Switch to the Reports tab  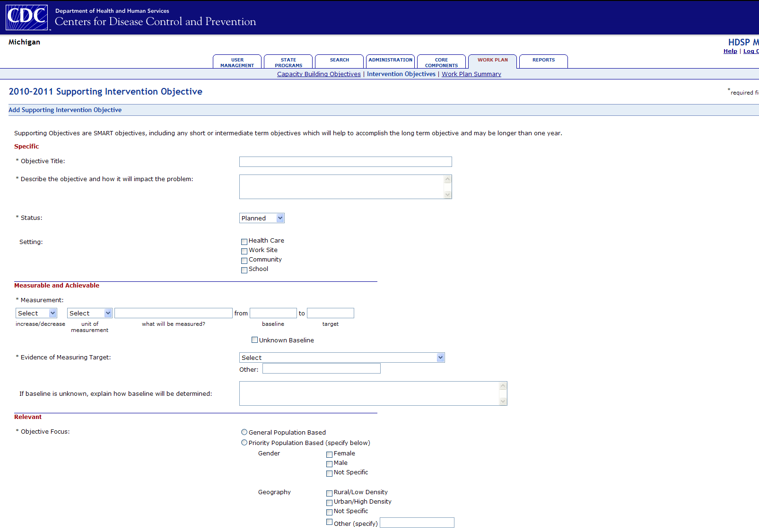(543, 61)
